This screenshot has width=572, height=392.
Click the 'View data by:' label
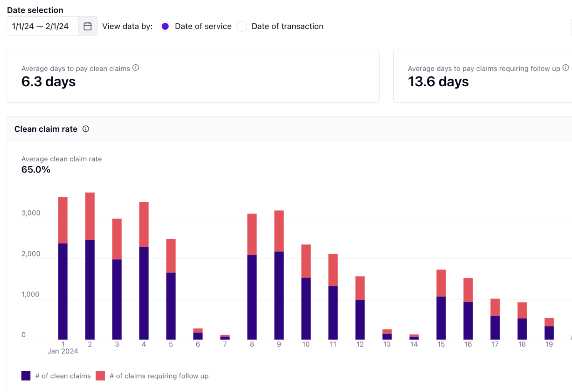127,26
